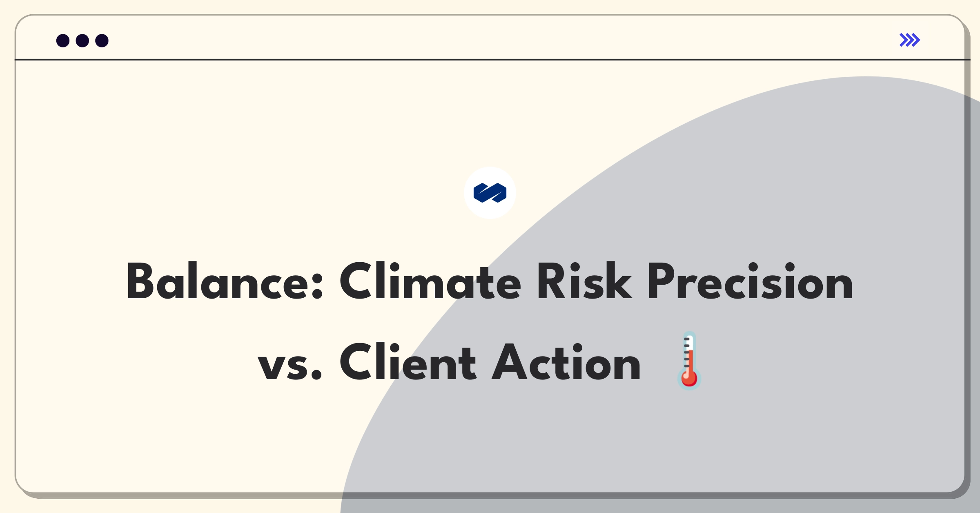The image size is (980, 513).
Task: Select the word Climate in the title
Action: (x=430, y=282)
